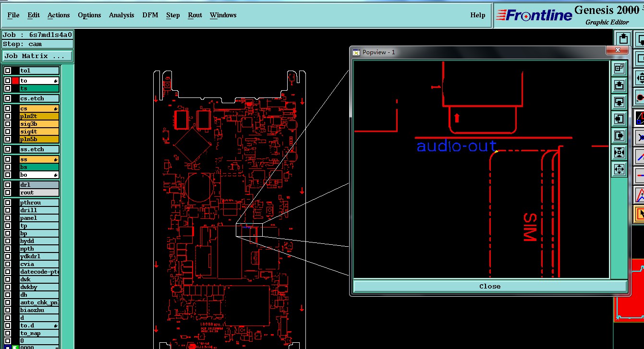The width and height of the screenshot is (644, 349).
Task: Toggle display checkbox for layer drl
Action: point(8,185)
